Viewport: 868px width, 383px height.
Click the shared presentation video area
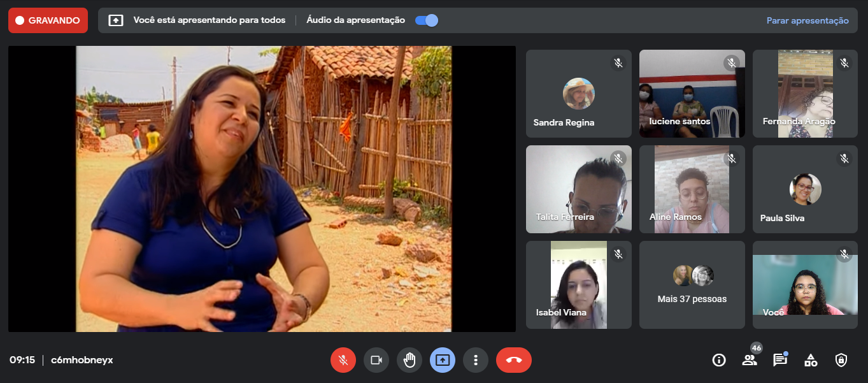tap(263, 189)
